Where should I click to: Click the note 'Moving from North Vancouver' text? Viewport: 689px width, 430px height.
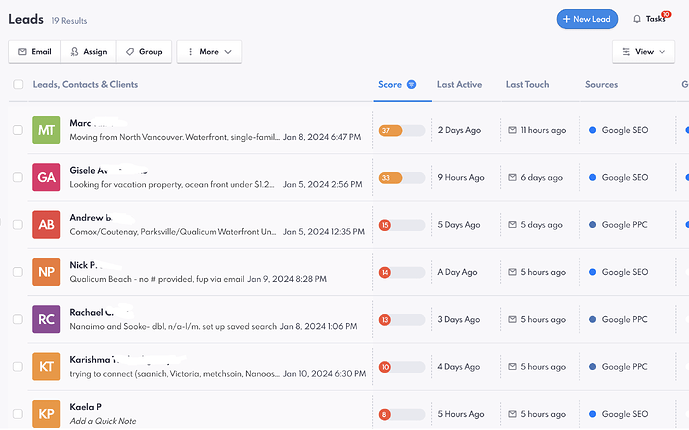174,137
